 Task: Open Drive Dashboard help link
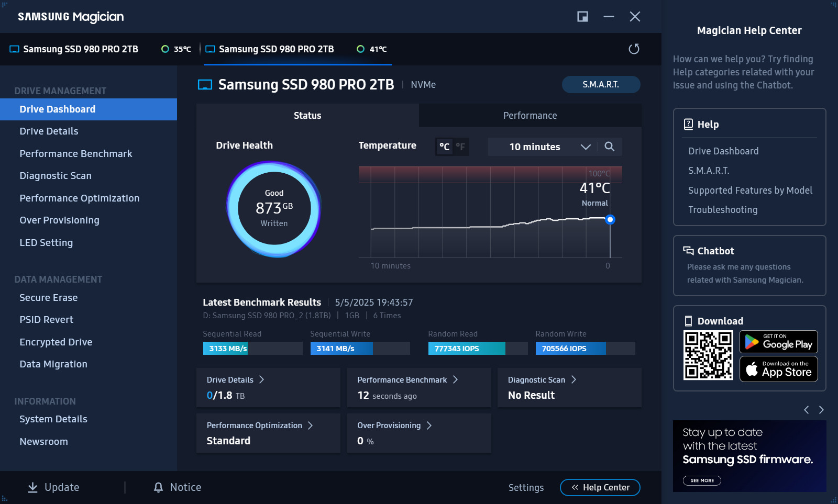pos(723,151)
